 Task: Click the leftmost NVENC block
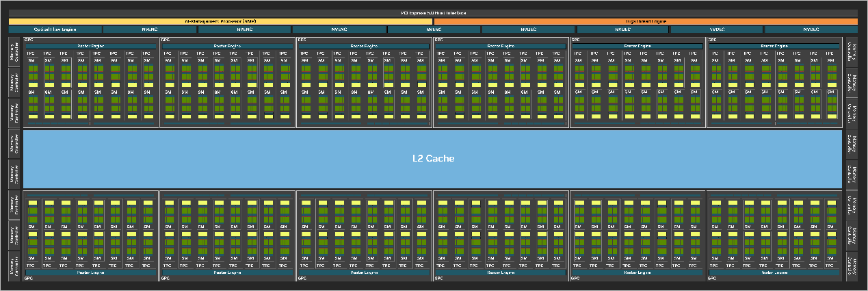pyautogui.click(x=150, y=29)
